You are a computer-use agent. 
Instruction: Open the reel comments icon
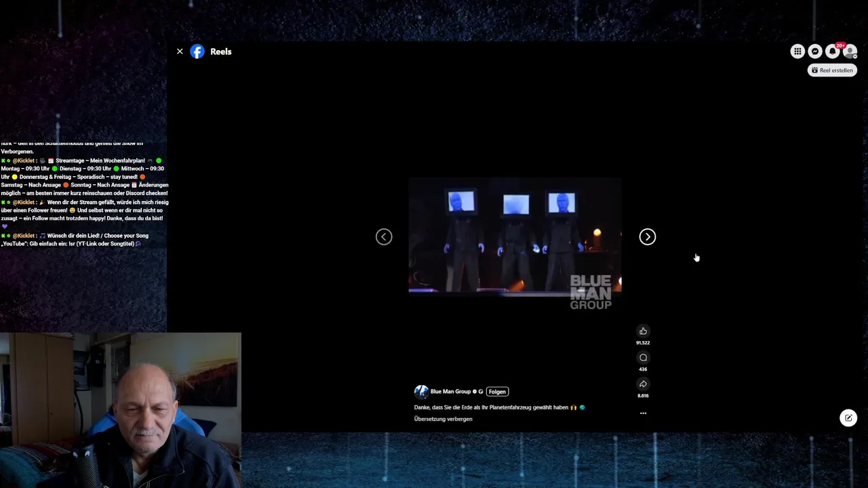[643, 358]
